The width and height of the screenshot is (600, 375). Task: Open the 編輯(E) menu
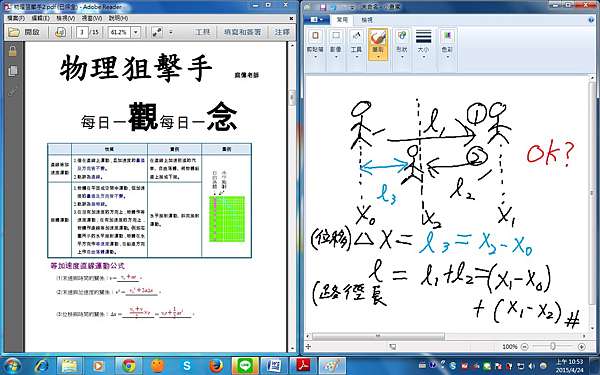point(40,18)
